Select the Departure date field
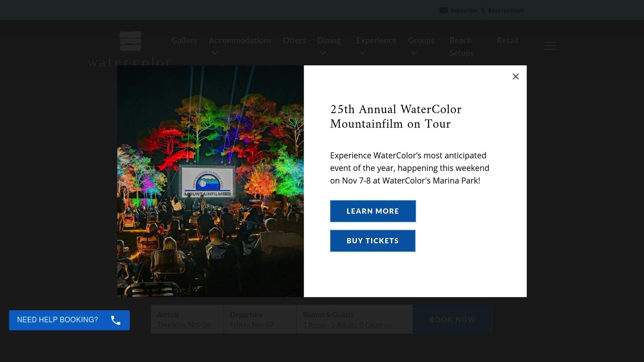Screen dimensions: 644x362 (x=260, y=319)
